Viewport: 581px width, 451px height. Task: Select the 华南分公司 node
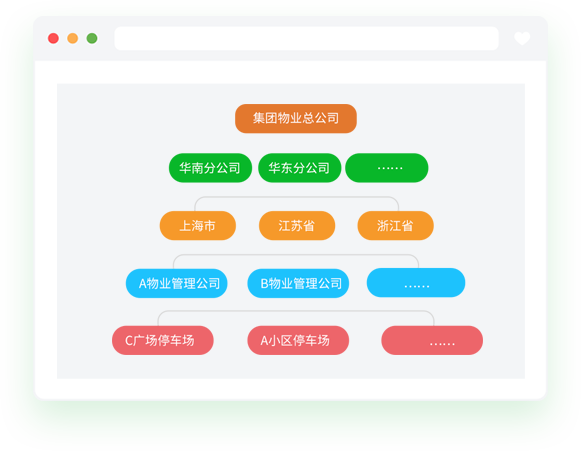(210, 168)
